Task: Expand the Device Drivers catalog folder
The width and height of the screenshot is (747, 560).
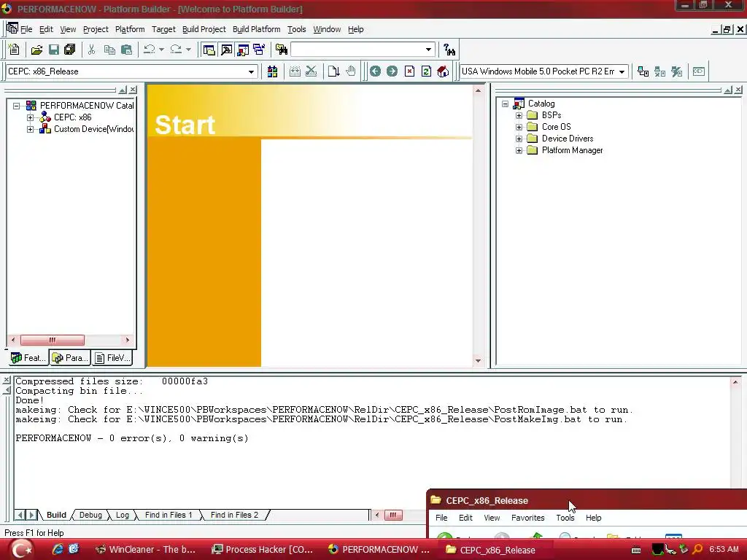Action: pos(519,139)
